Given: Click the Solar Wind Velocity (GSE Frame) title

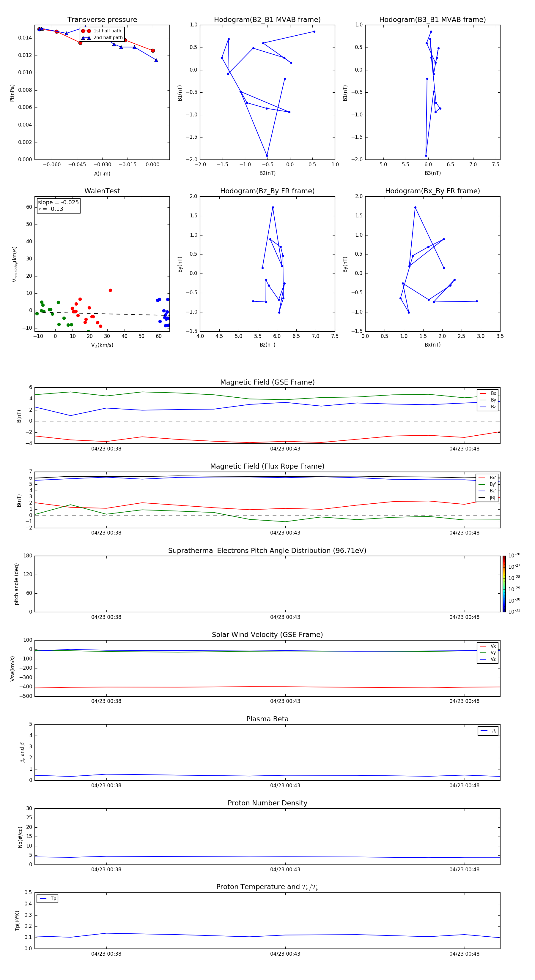Looking at the screenshot, I should tap(267, 635).
